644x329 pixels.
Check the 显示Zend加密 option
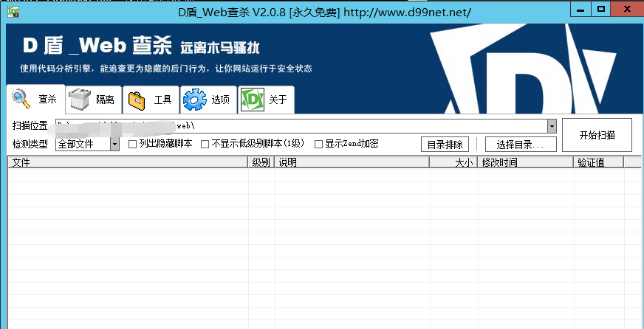(x=319, y=145)
